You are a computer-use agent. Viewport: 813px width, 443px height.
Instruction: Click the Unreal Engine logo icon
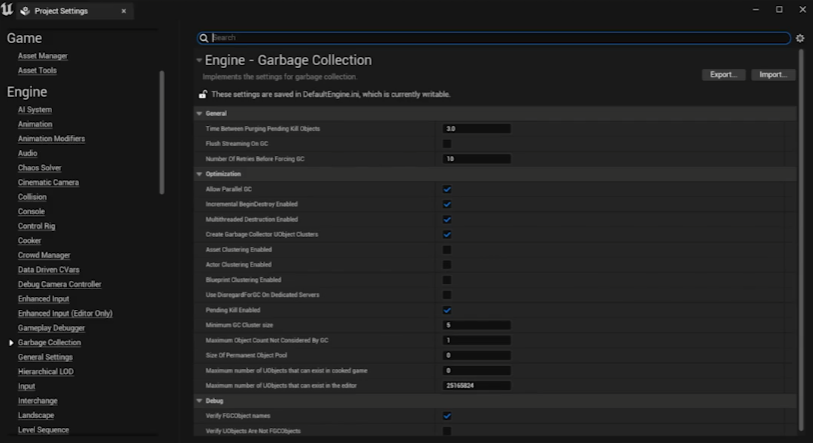click(7, 9)
